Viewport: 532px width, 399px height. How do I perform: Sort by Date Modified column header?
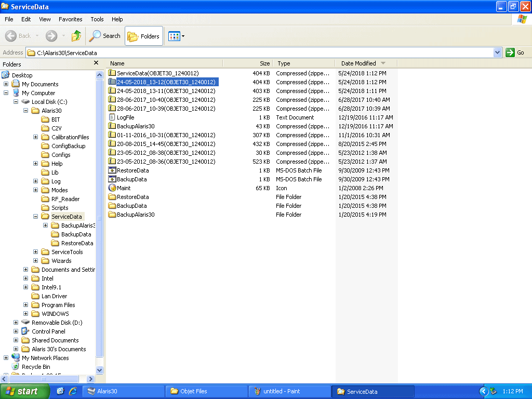[x=366, y=63]
